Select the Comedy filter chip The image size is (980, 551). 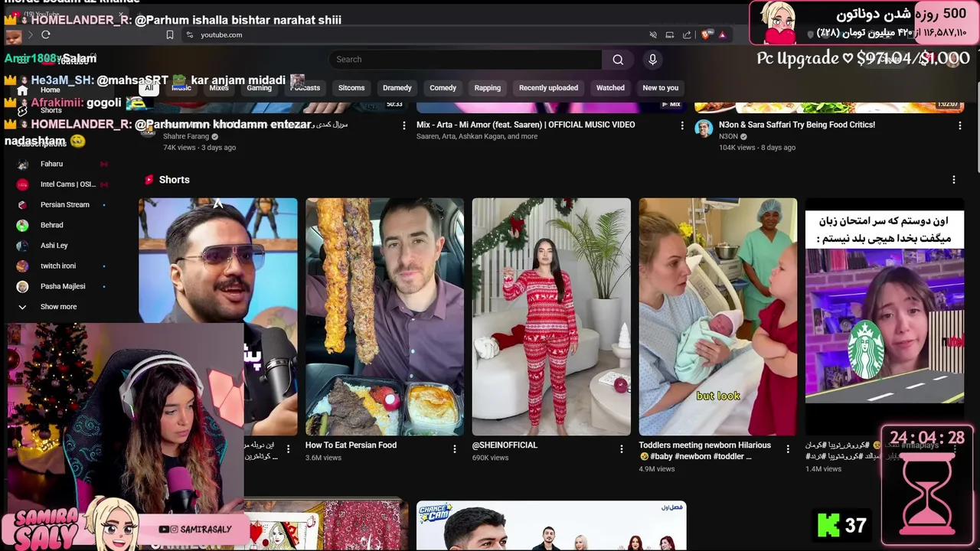pos(443,88)
